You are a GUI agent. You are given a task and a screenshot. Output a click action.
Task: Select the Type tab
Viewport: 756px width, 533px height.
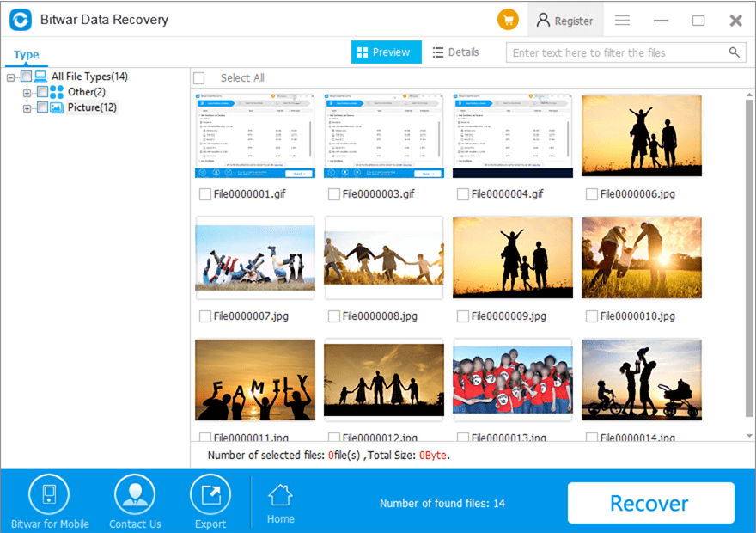tap(26, 54)
